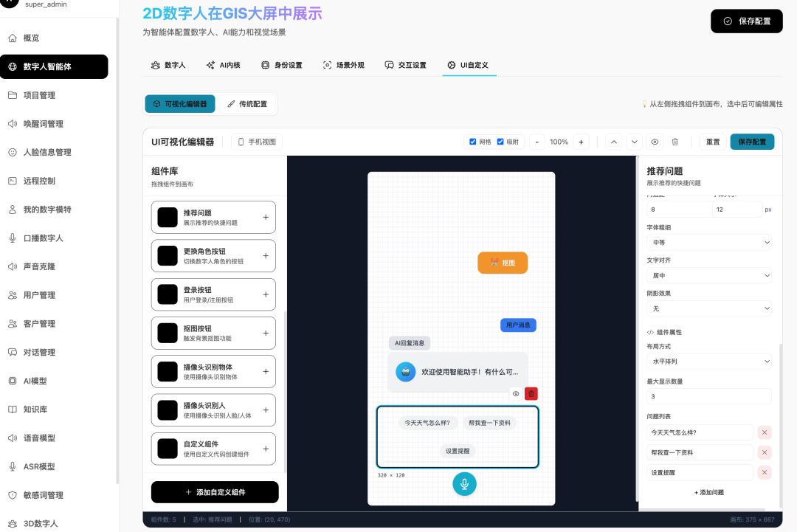Add the 摄像头识别物体 component with its plus icon
This screenshot has width=797, height=532.
pyautogui.click(x=266, y=371)
